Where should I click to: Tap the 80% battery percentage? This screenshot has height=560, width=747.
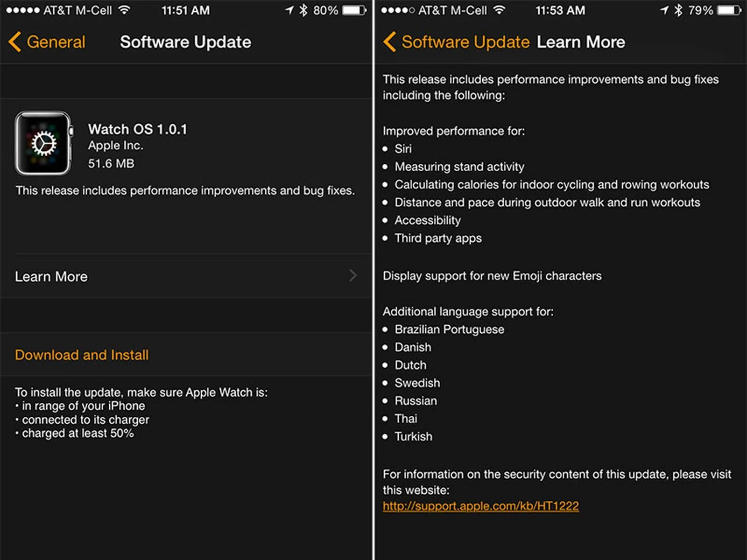tap(325, 10)
